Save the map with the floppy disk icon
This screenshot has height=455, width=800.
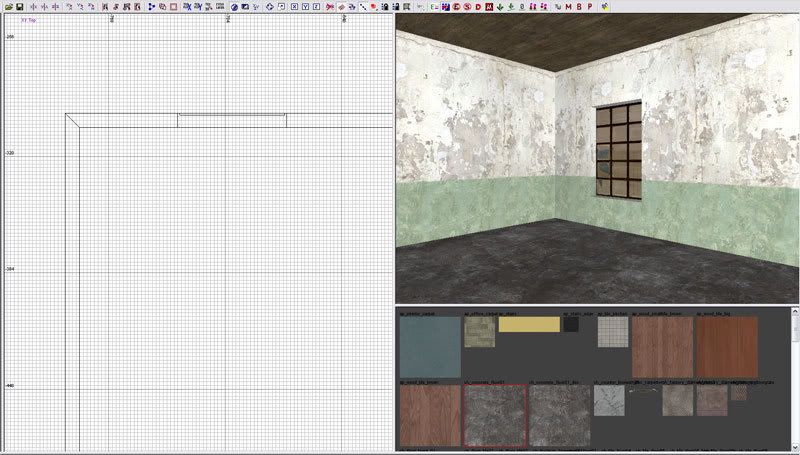pos(19,7)
